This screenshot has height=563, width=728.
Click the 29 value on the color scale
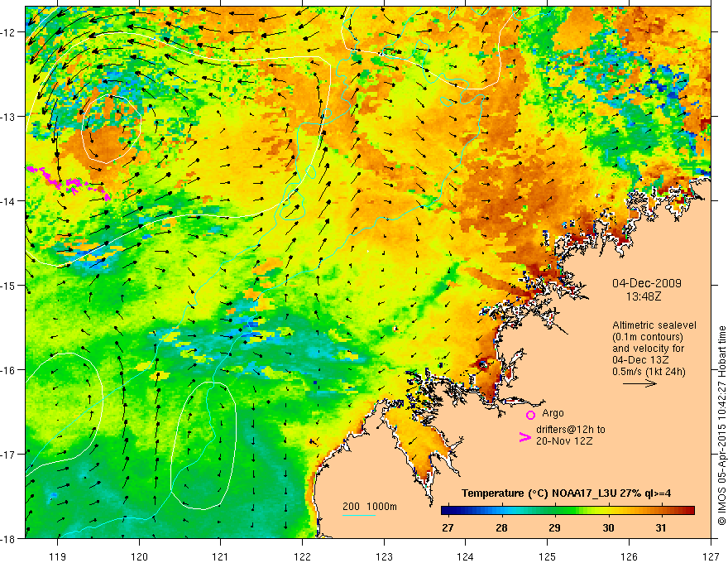tap(554, 528)
